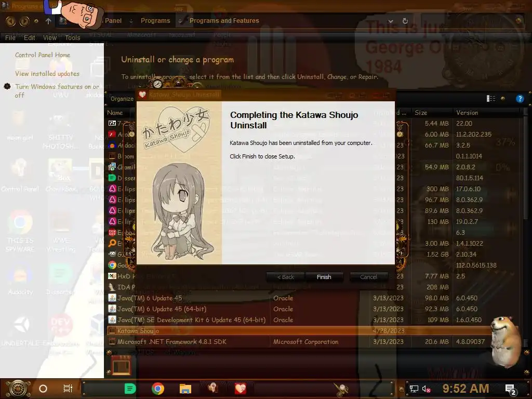The image size is (532, 399).
Task: Click the Dev-C++ Embarcadero icon in list
Action: pyautogui.click(x=112, y=232)
